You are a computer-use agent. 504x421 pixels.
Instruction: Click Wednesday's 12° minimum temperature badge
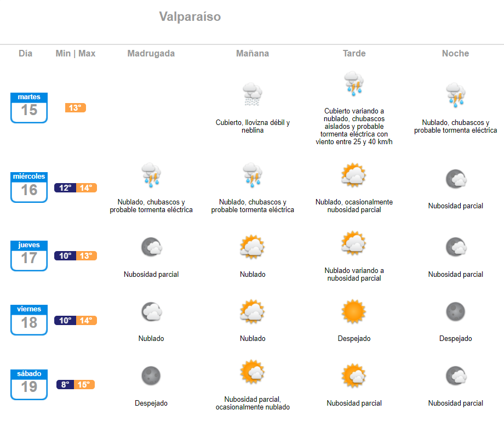pyautogui.click(x=65, y=188)
